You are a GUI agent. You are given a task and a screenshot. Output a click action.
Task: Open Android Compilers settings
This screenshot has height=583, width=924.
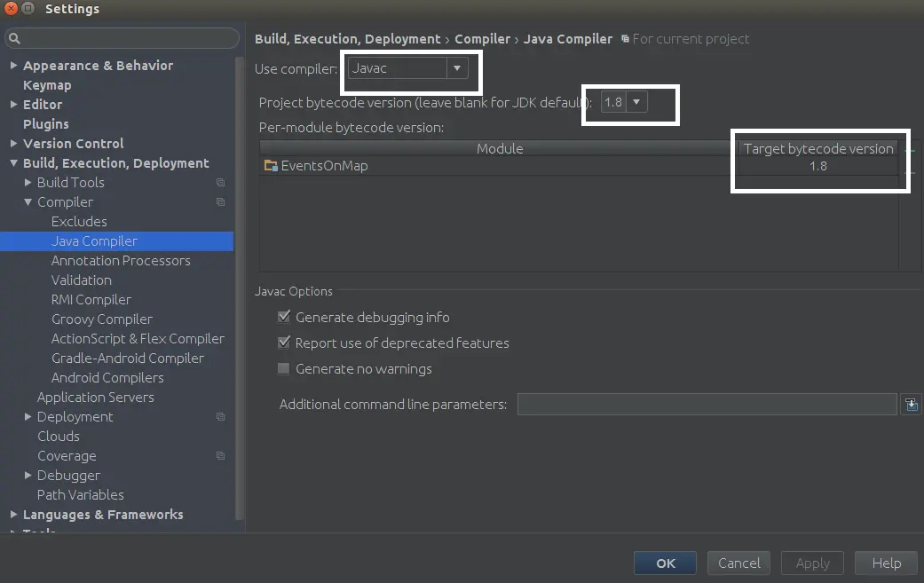coord(107,377)
